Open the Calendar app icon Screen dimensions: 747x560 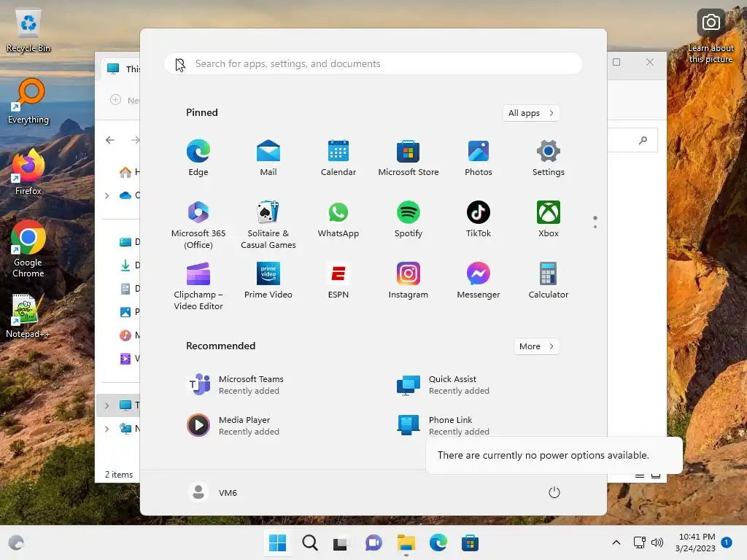click(x=338, y=158)
